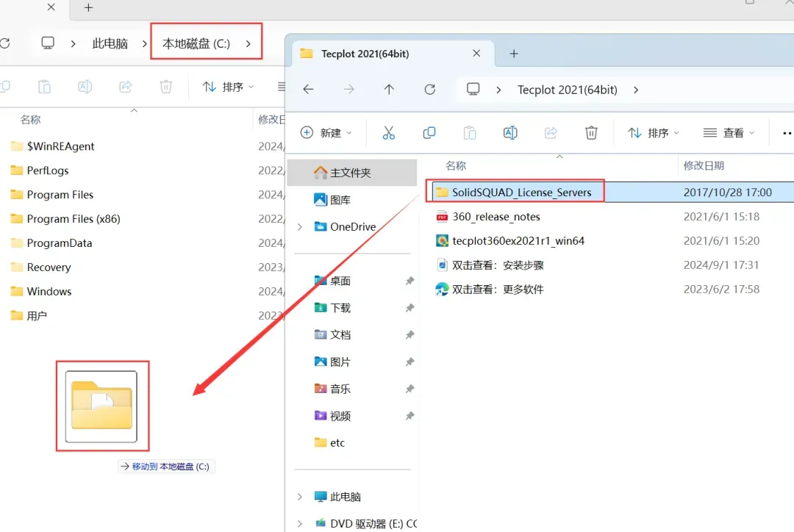Open the 新建 dropdown in Tecplot window
This screenshot has width=794, height=532.
pos(326,133)
